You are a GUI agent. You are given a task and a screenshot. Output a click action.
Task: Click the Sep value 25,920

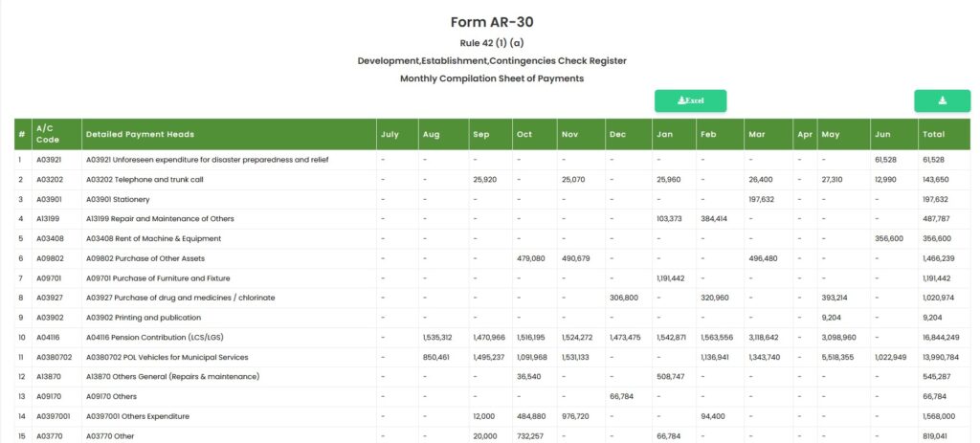(x=485, y=179)
